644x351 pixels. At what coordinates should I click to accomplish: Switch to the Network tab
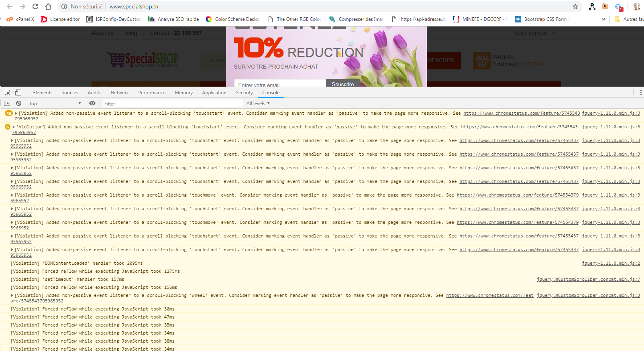click(120, 93)
